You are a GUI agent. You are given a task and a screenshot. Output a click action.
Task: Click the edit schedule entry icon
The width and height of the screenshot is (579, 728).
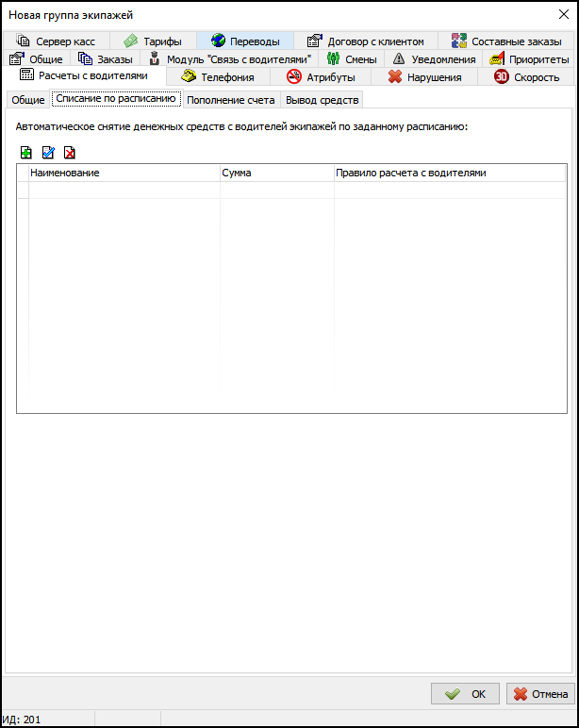click(48, 152)
